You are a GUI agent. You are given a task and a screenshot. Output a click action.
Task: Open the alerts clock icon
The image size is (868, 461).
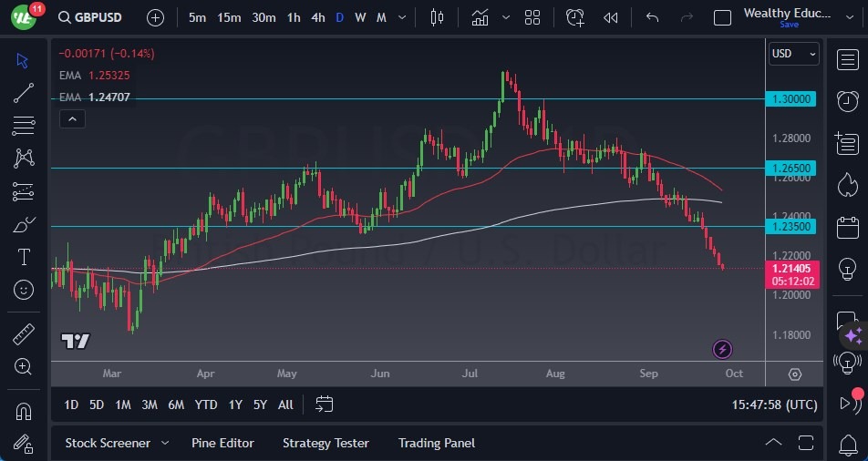(847, 100)
